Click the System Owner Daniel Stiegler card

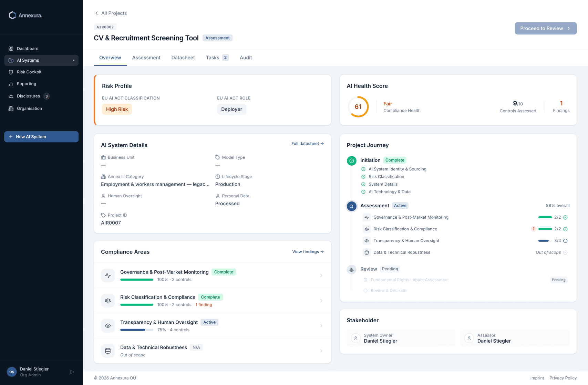[x=401, y=338]
